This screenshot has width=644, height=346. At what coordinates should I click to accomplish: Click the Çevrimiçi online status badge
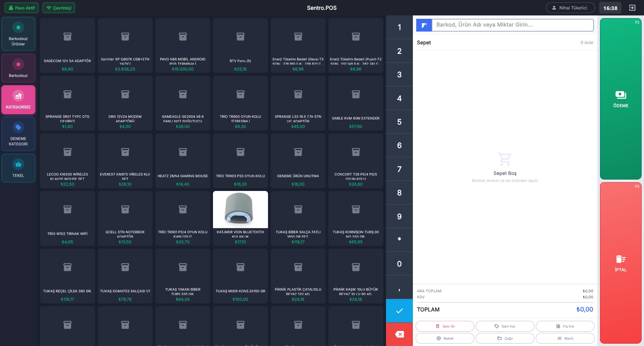(x=59, y=8)
